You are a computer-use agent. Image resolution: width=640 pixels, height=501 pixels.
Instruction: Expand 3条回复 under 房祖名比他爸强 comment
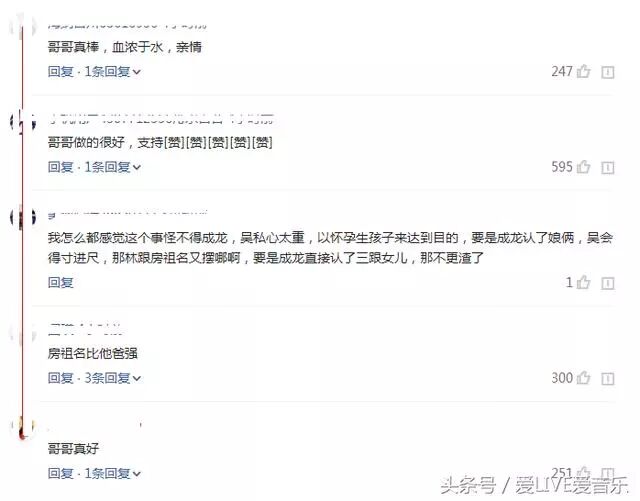(112, 378)
